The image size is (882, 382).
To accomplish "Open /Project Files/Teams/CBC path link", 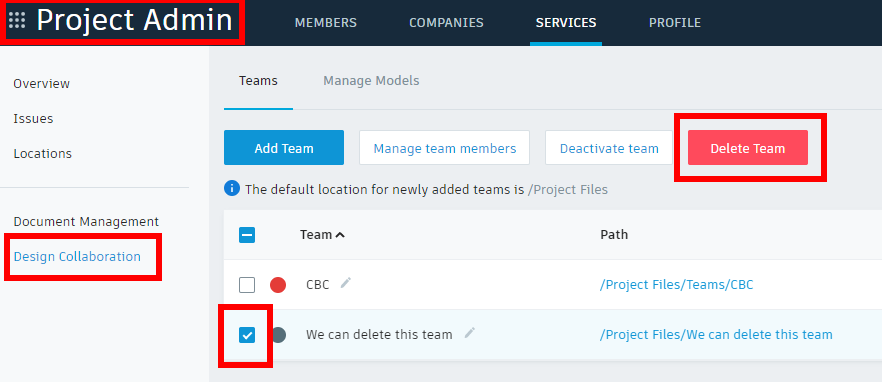I will (x=677, y=285).
